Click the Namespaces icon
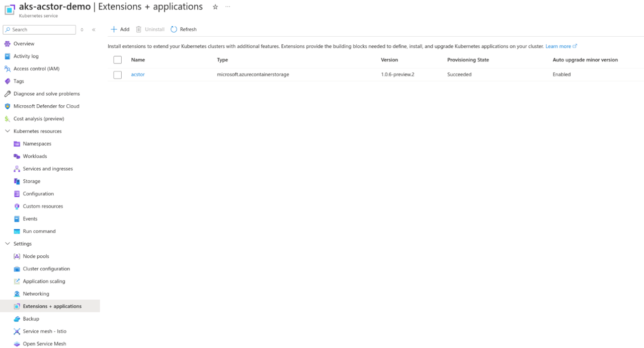Image resolution: width=644 pixels, height=348 pixels. (17, 144)
